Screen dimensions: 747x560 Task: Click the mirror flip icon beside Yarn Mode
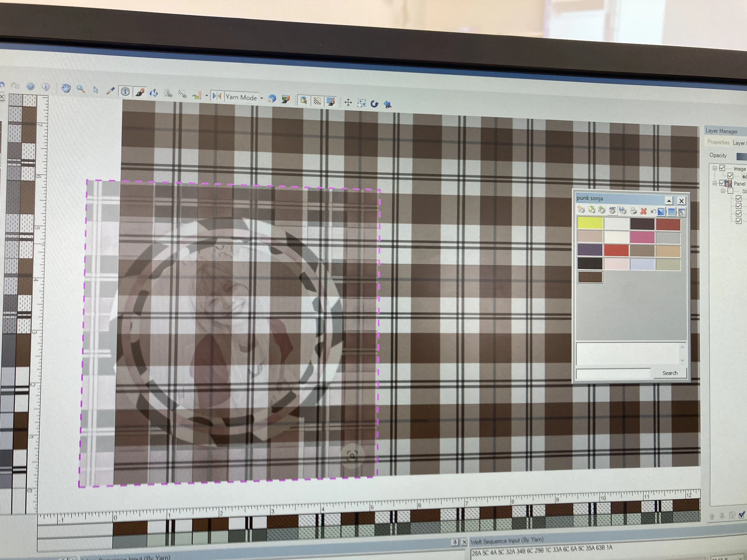(x=216, y=96)
